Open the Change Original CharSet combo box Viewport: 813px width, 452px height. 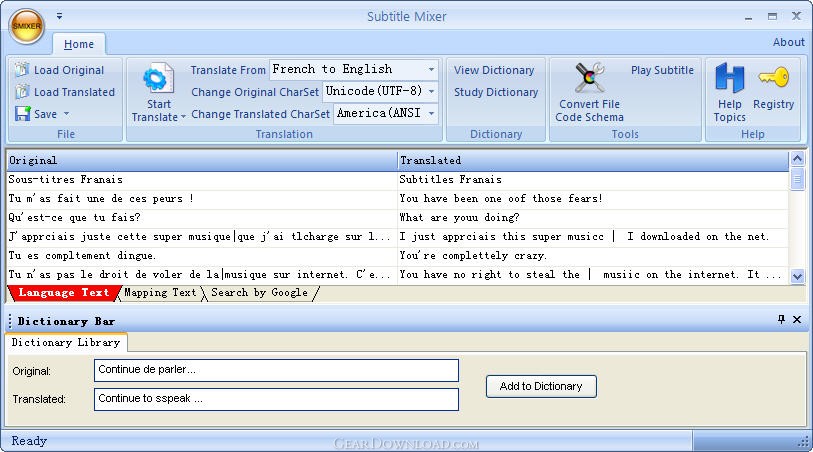(380, 91)
